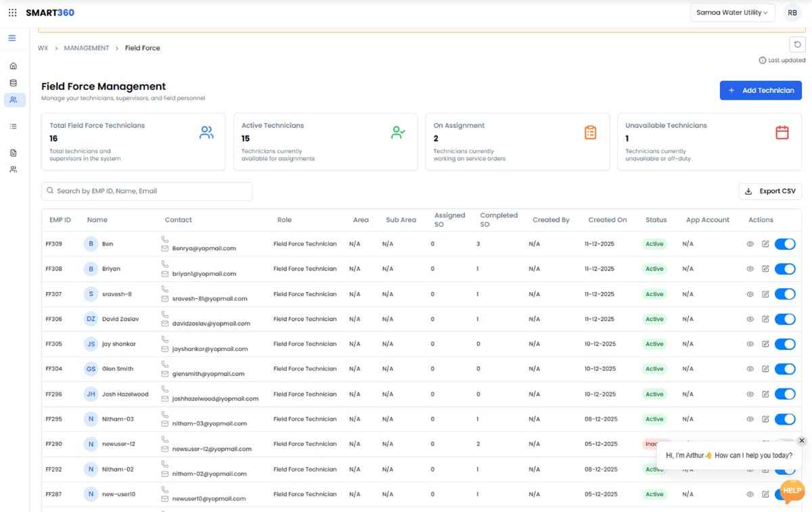Click the orange HELP chat bubble
Screen dimensions: 812x512
pyautogui.click(x=791, y=491)
